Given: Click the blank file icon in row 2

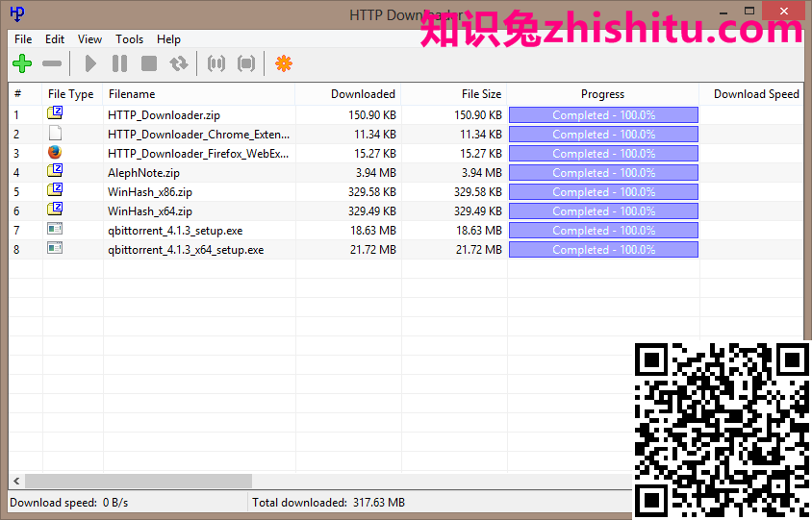Looking at the screenshot, I should click(x=55, y=133).
